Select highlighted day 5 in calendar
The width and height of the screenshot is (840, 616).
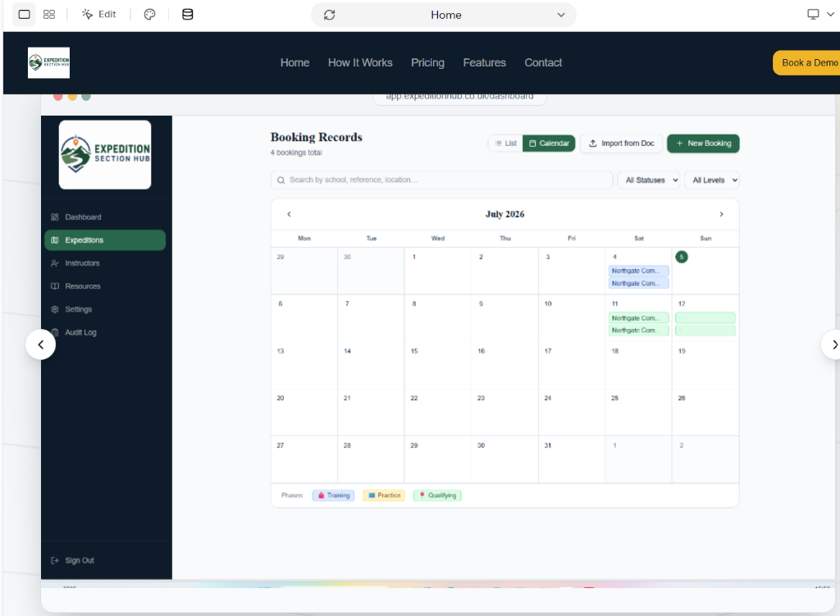tap(682, 257)
